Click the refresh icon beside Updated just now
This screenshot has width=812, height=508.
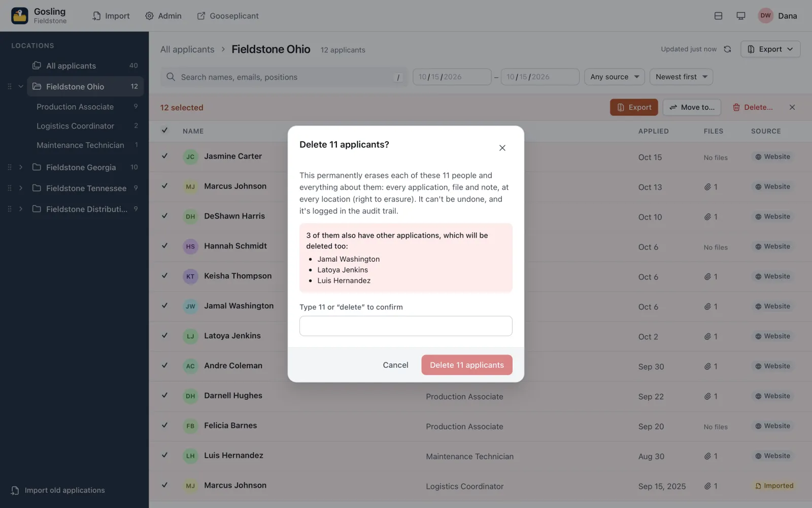tap(727, 49)
